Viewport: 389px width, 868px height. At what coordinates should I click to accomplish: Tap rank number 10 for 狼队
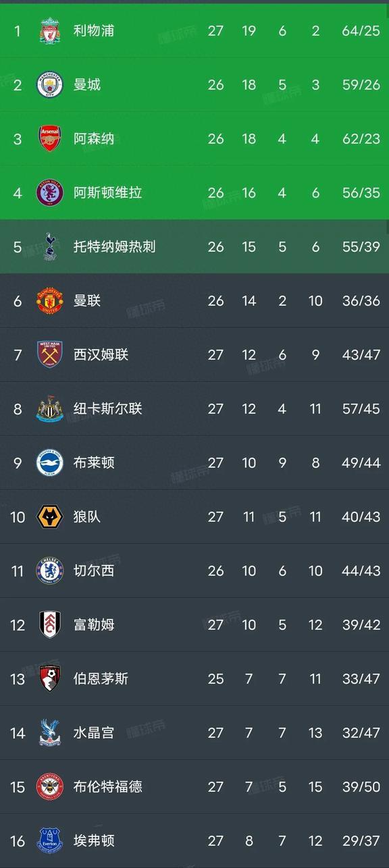pos(18,516)
